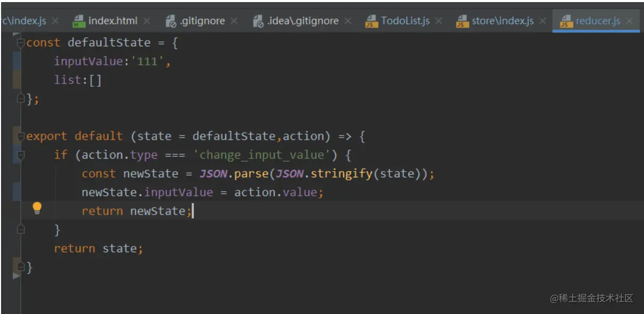Collapse the defaultState object fold arrow
Viewport: 644px width, 314px height.
click(x=21, y=43)
